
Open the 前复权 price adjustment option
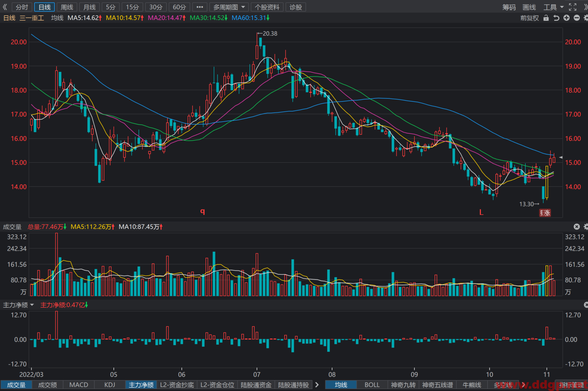point(529,18)
